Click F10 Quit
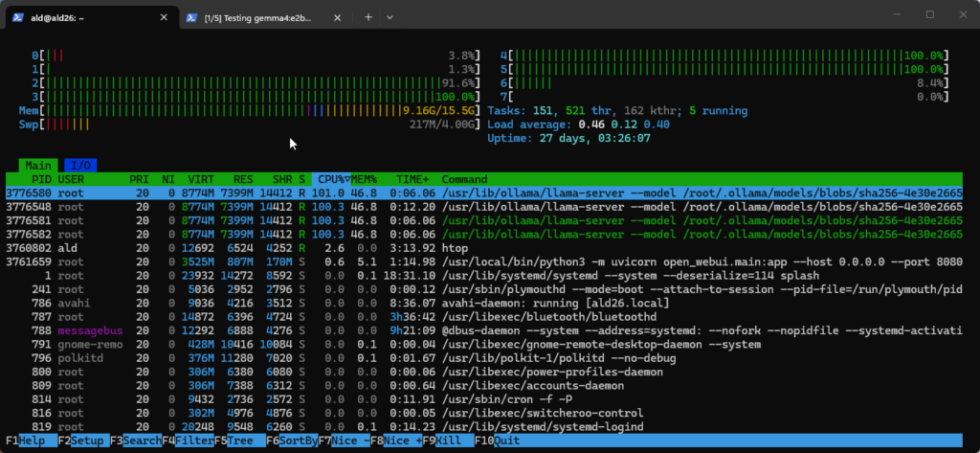Screen dimensions: 980x453 [497, 441]
